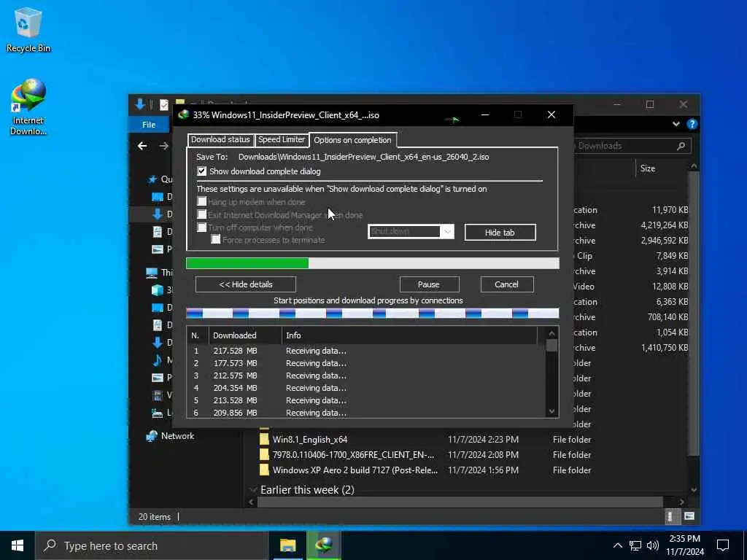This screenshot has height=560, width=747.
Task: Click the Downloads arrow icon in Explorer title bar
Action: click(140, 104)
